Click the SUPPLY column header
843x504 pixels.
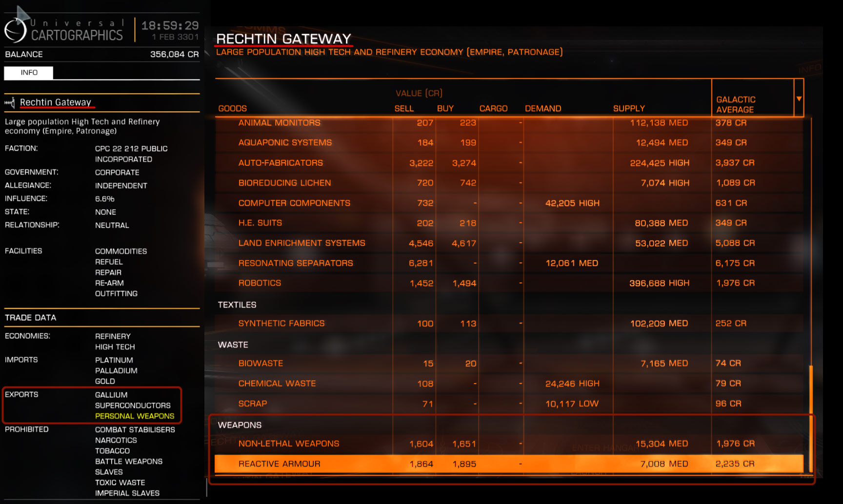(x=629, y=108)
